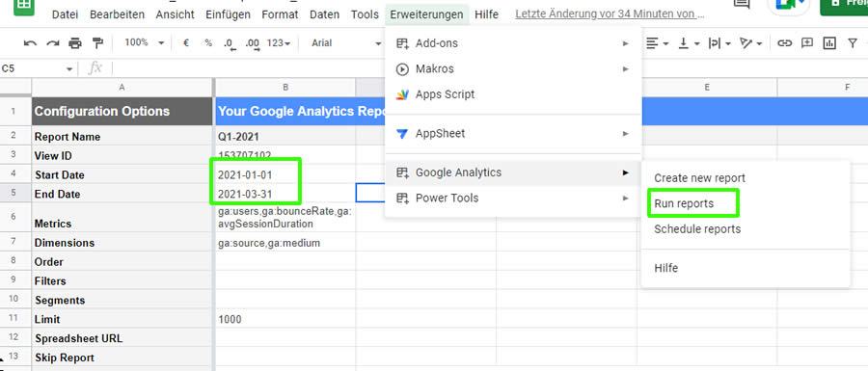
Task: Click the currency euro format button
Action: coord(186,42)
